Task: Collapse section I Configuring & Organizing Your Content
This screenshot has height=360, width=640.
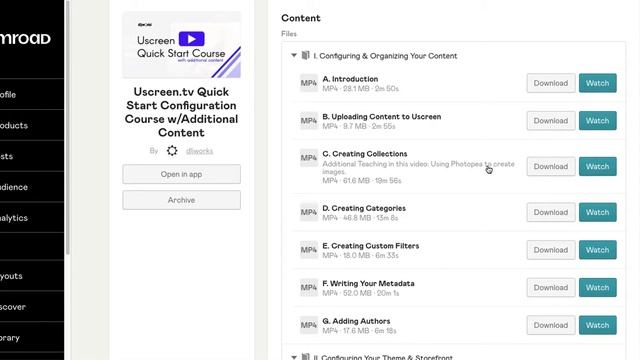Action: [294, 56]
